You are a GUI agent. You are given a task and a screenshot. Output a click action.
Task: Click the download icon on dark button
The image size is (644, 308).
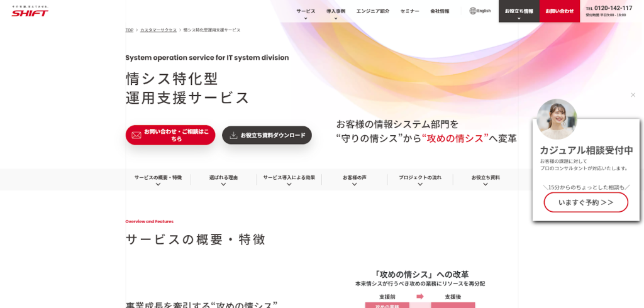pyautogui.click(x=233, y=135)
